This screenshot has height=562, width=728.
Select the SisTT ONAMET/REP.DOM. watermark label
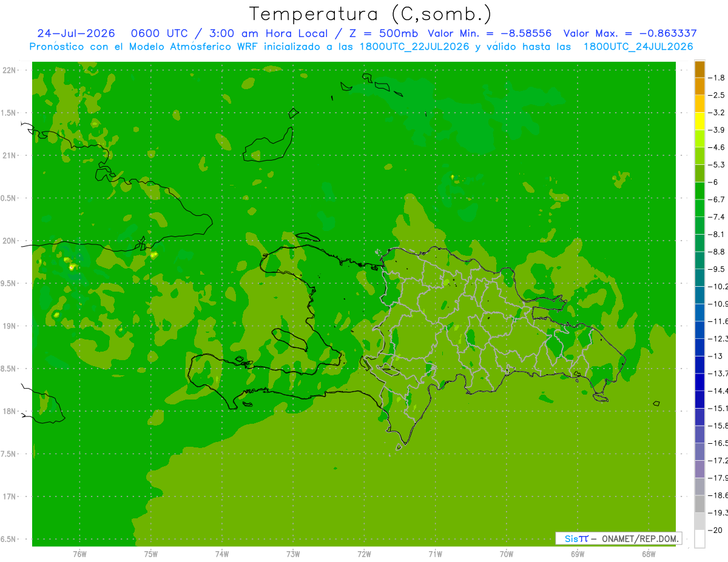618,538
